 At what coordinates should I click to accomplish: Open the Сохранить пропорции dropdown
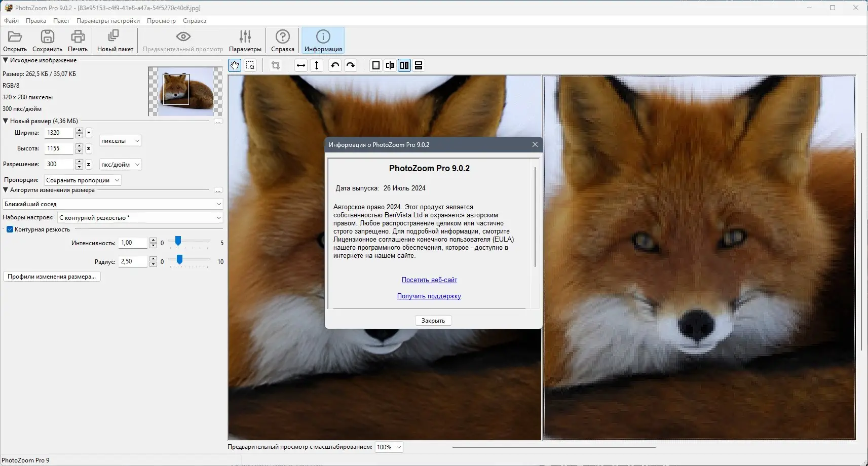coord(83,180)
